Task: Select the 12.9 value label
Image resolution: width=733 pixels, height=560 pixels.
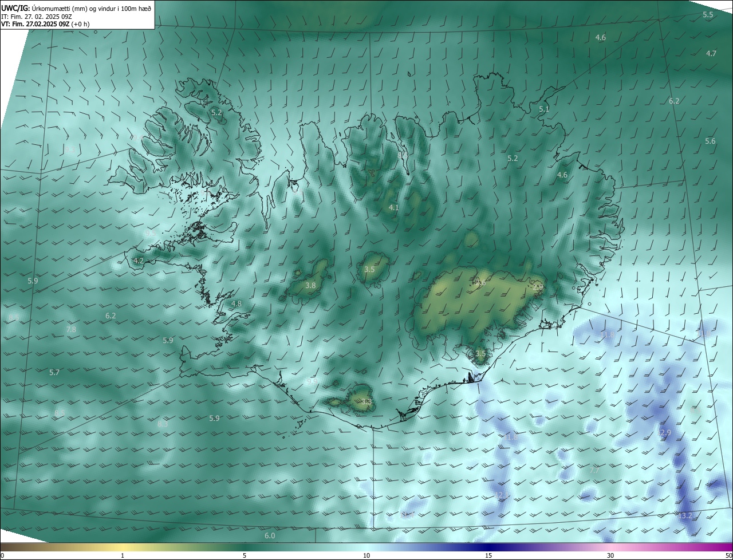Action: (x=664, y=432)
